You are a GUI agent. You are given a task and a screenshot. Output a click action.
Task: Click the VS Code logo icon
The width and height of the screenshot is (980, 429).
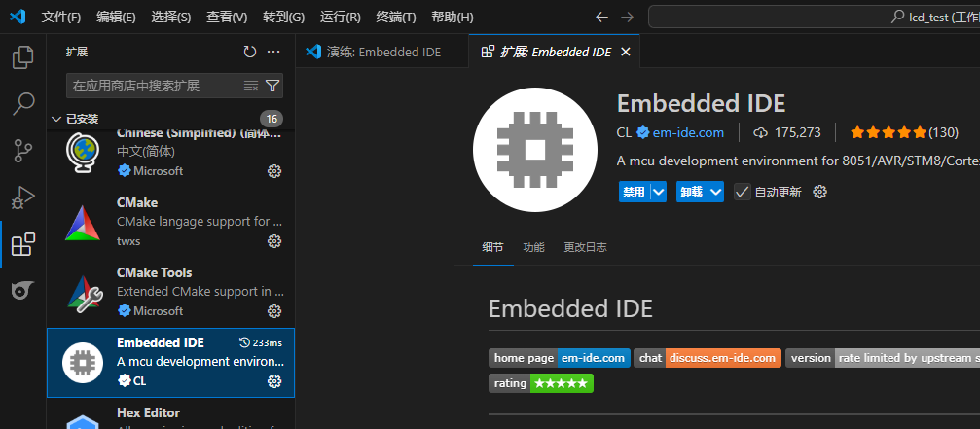coord(17,17)
